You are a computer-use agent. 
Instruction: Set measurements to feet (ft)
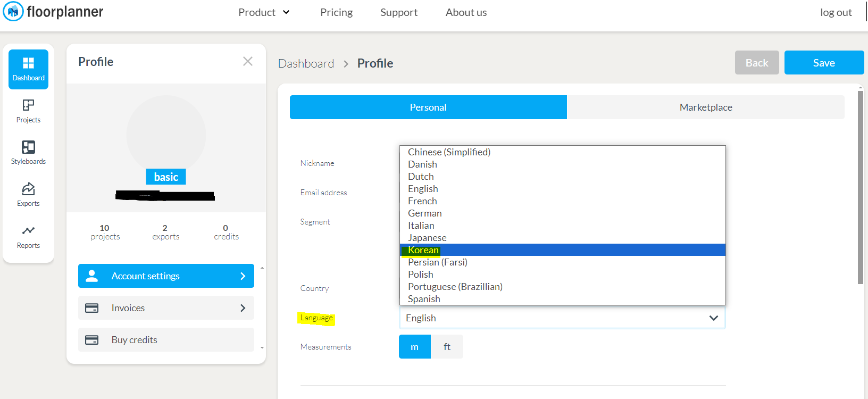(447, 347)
